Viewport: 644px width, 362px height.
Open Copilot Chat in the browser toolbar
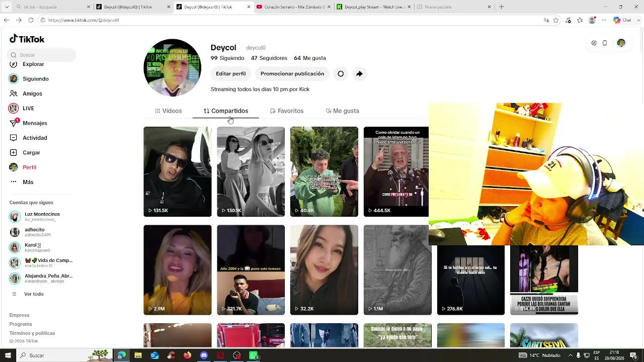click(622, 20)
